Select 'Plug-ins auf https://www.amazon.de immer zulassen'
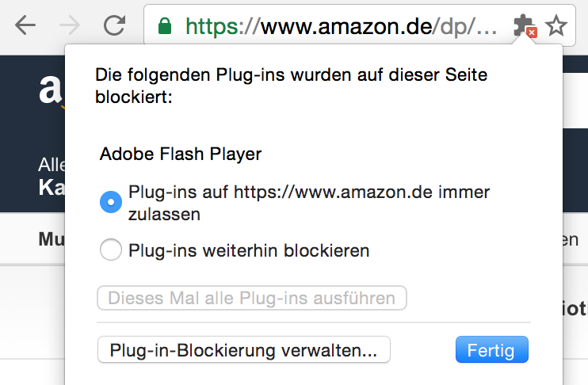The height and width of the screenshot is (385, 588). click(111, 202)
